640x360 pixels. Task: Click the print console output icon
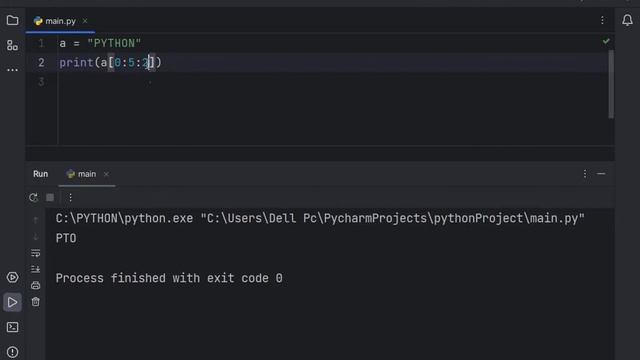tap(36, 285)
